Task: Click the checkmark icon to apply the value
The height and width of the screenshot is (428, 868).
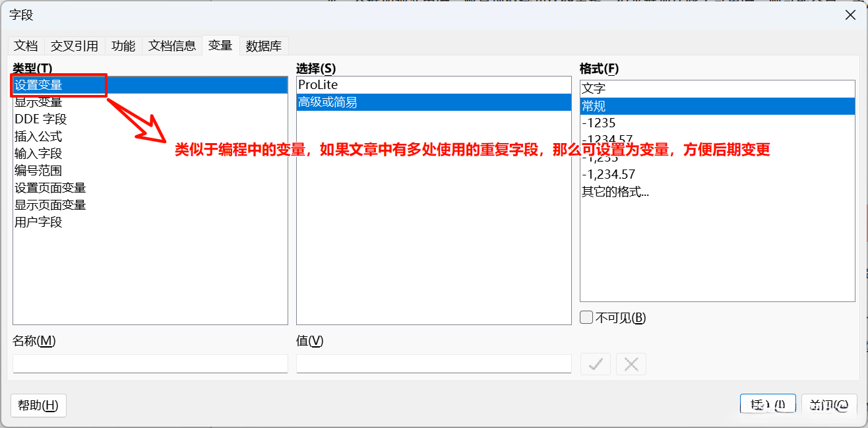Action: [595, 363]
